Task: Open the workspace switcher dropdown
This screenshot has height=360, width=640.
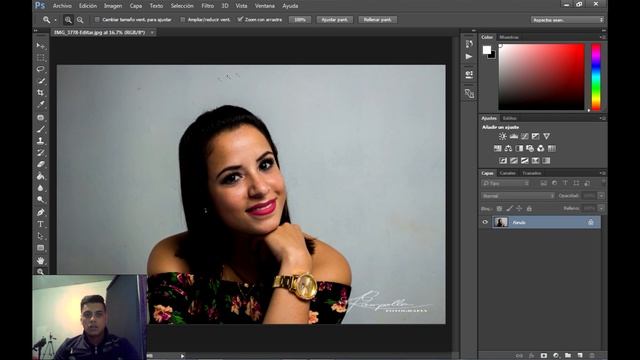Action: pos(567,20)
